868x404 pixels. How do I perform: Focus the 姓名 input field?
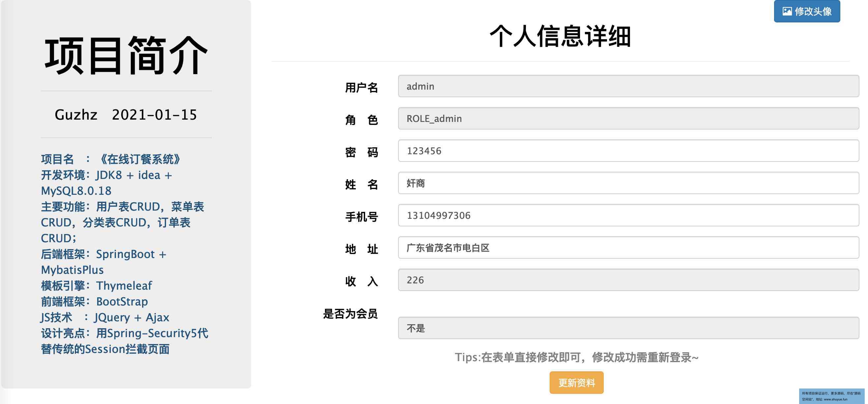(628, 183)
